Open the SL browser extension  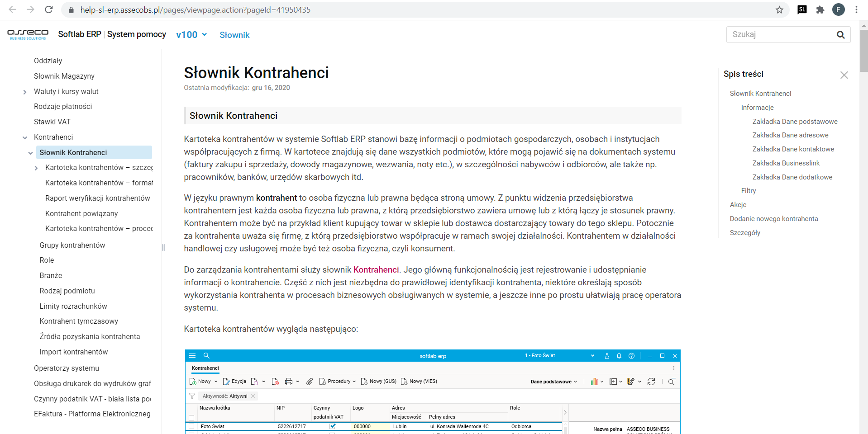point(802,9)
